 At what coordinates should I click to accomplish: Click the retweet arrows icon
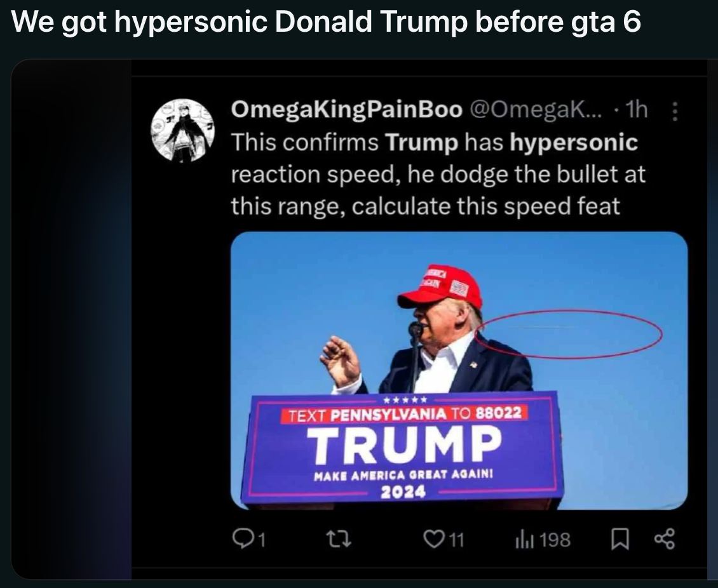(x=340, y=539)
